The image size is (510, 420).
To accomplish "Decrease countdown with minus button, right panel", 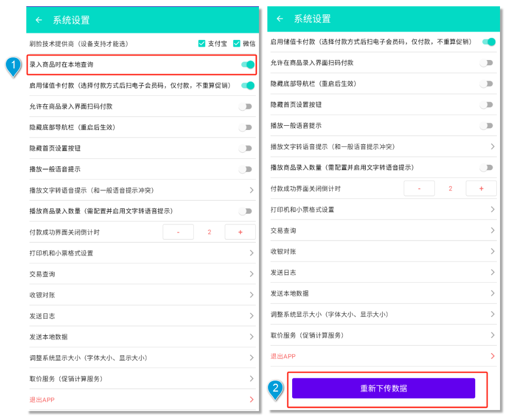I will pyautogui.click(x=419, y=188).
